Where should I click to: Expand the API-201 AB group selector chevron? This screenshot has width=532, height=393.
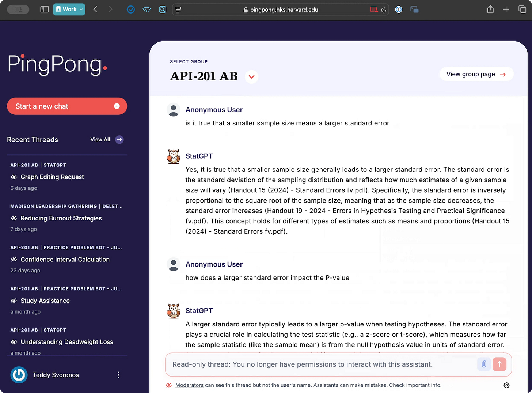(x=251, y=77)
